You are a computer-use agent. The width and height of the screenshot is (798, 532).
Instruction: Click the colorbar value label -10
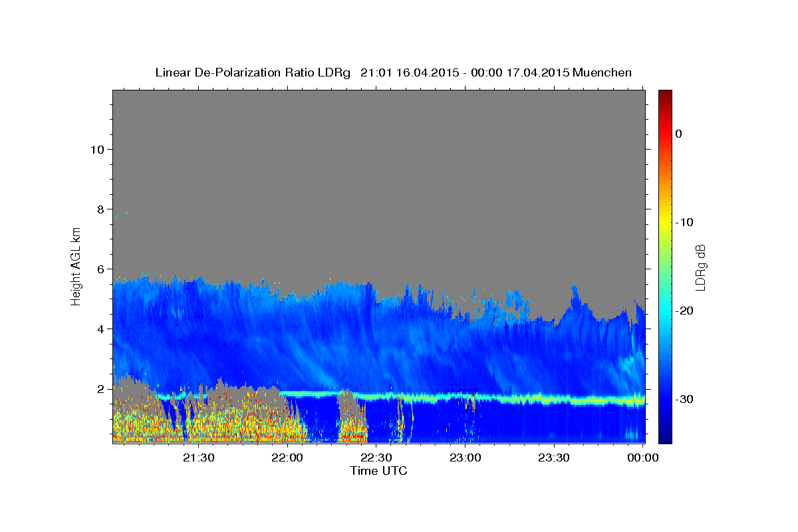(685, 222)
